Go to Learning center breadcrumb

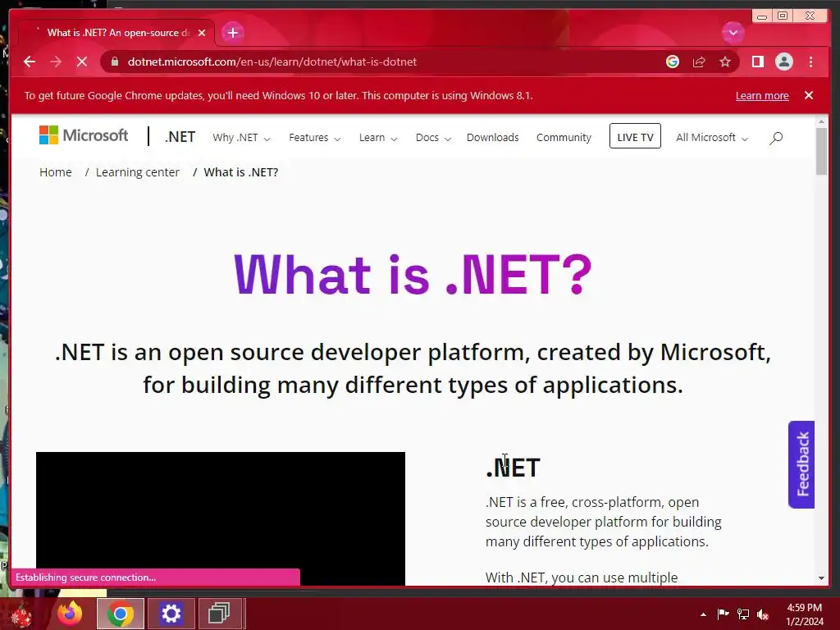point(138,172)
